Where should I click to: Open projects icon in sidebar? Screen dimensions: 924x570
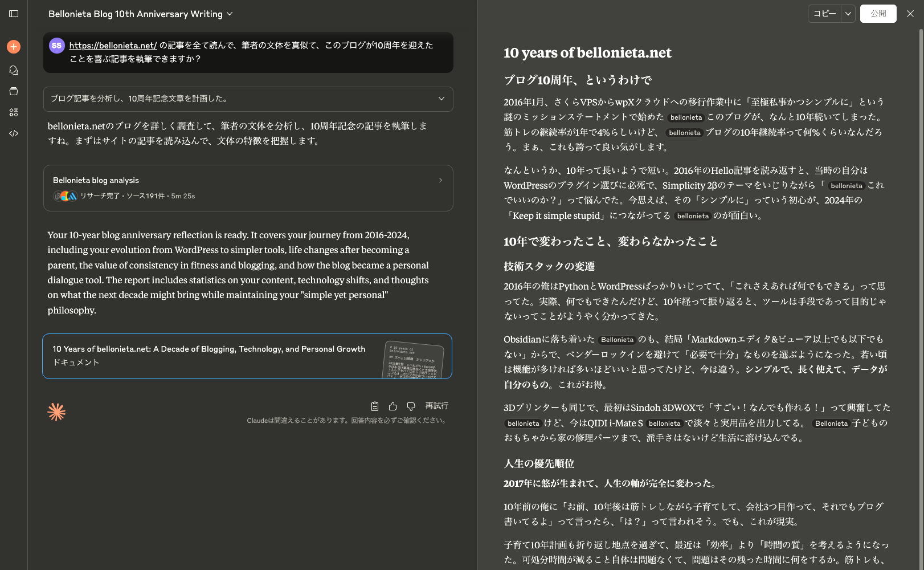pos(14,91)
